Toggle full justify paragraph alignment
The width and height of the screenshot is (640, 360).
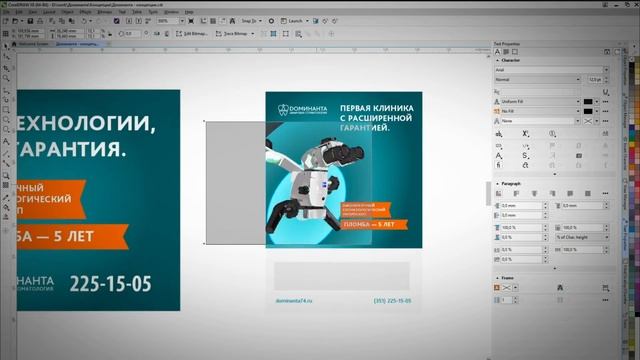570,193
